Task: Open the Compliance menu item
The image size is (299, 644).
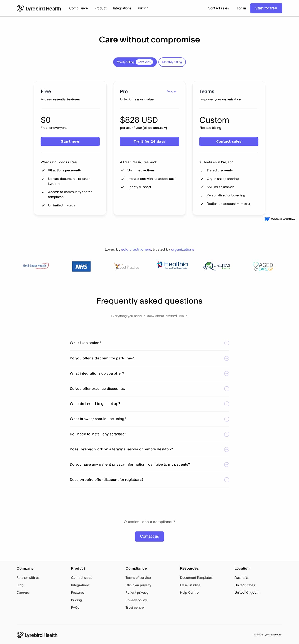Action: coord(78,8)
